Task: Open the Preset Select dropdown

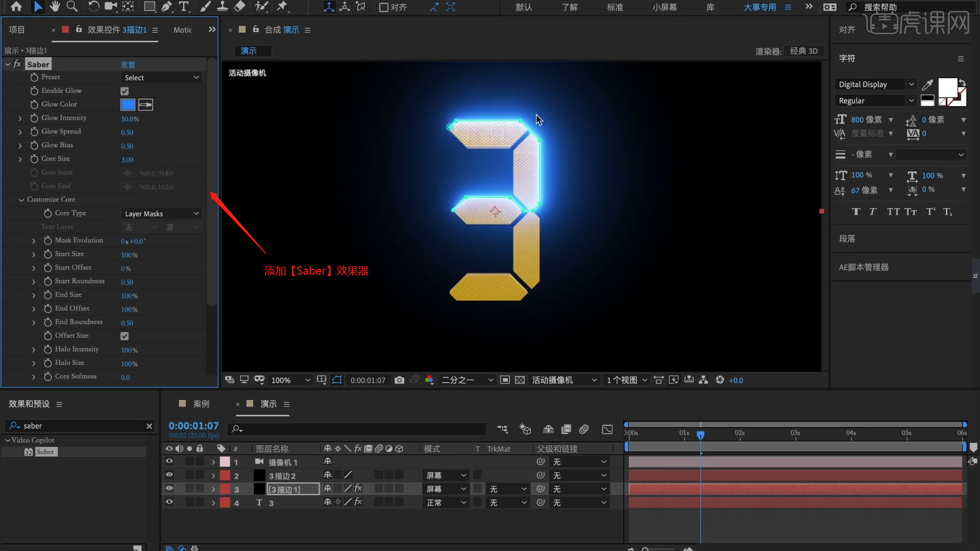Action: pyautogui.click(x=161, y=78)
